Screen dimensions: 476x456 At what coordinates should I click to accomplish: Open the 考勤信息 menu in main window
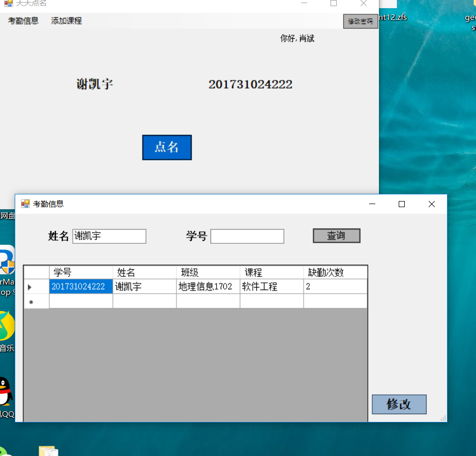(x=23, y=21)
